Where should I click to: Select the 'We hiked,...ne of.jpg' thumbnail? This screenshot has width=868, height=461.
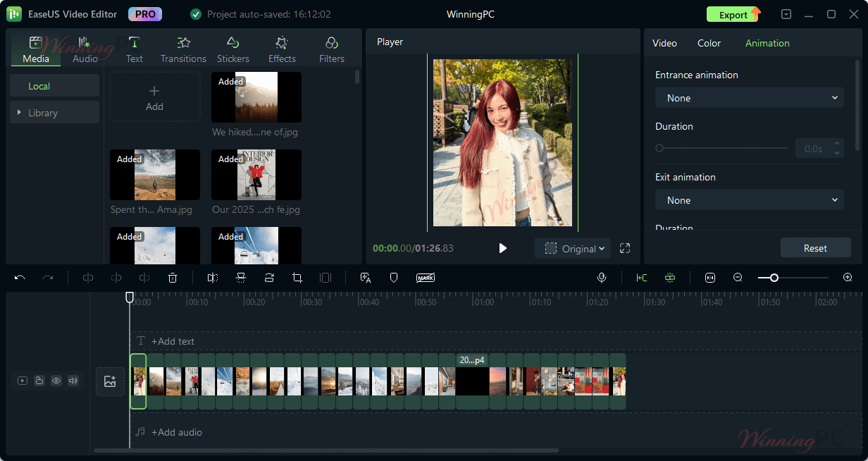256,97
